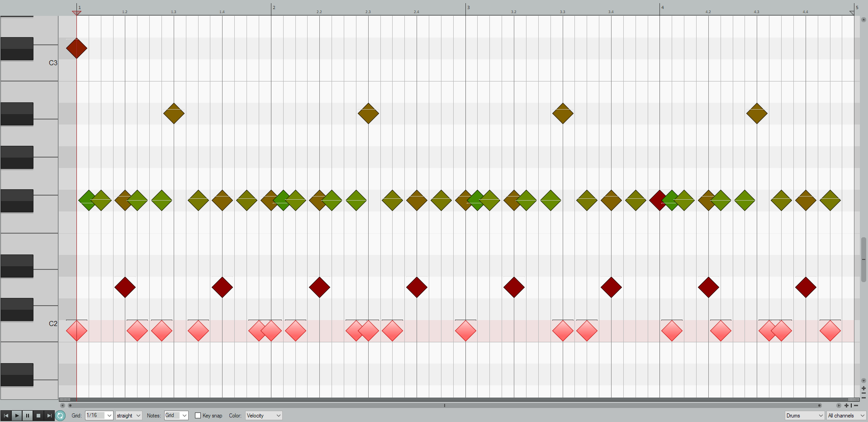The width and height of the screenshot is (868, 422).
Task: Open the All channels filter dropdown
Action: tap(846, 415)
